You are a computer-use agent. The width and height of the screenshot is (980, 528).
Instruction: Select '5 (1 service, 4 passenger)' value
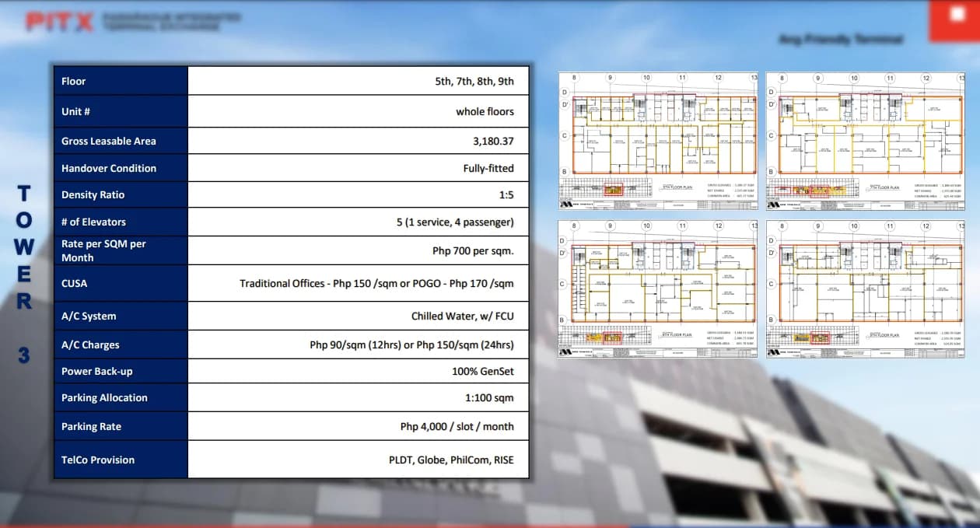[455, 222]
